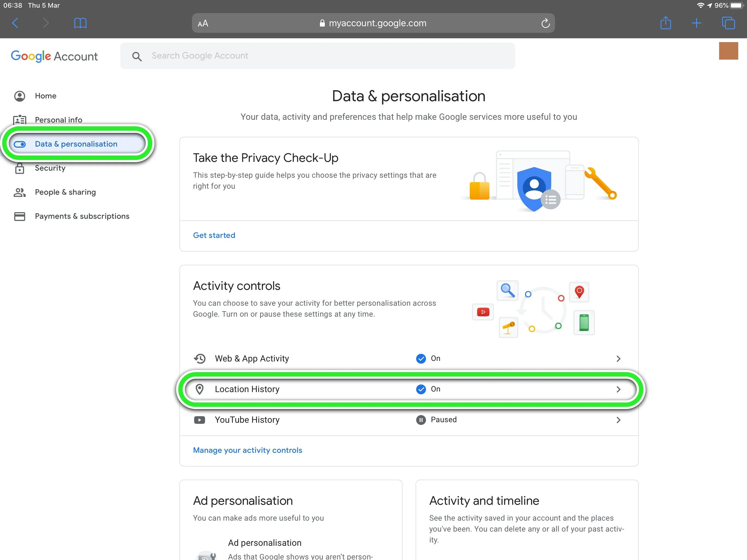Screen dimensions: 747x560
Task: Open the Web & App Activity row label
Action: tap(252, 358)
